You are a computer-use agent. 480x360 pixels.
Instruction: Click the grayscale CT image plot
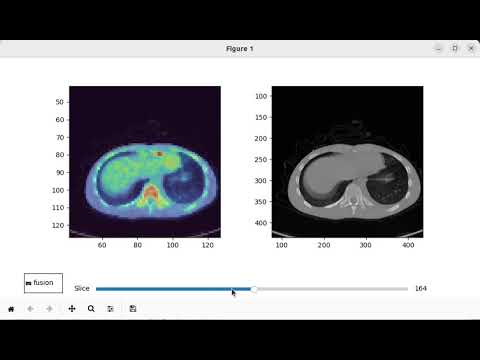(348, 162)
